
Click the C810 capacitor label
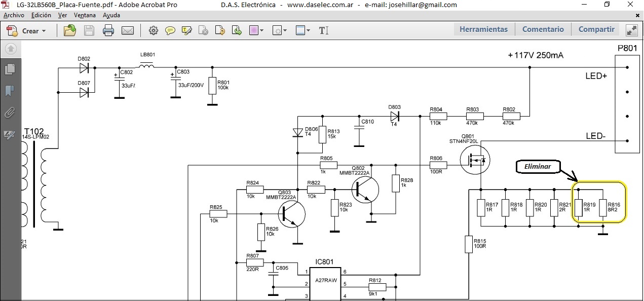tap(367, 122)
